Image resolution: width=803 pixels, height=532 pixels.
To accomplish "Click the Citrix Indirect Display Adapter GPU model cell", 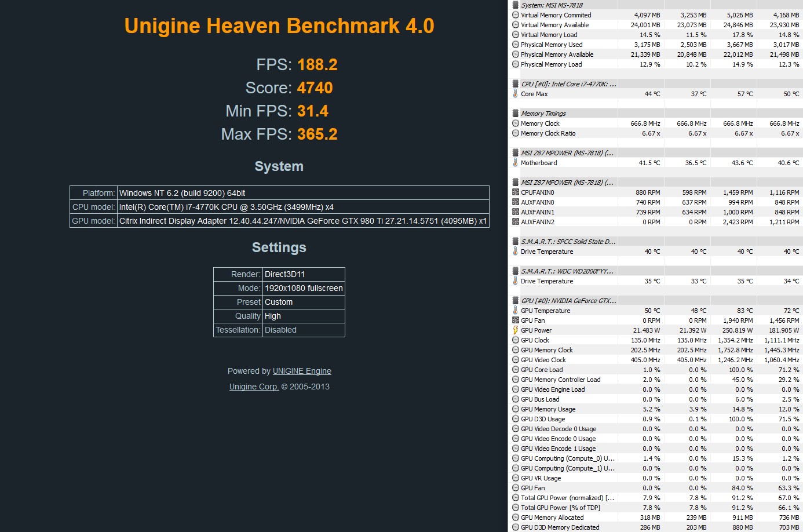I will click(303, 221).
